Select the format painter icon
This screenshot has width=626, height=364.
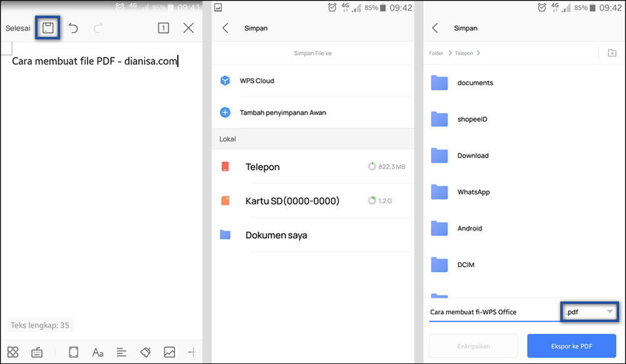[145, 352]
